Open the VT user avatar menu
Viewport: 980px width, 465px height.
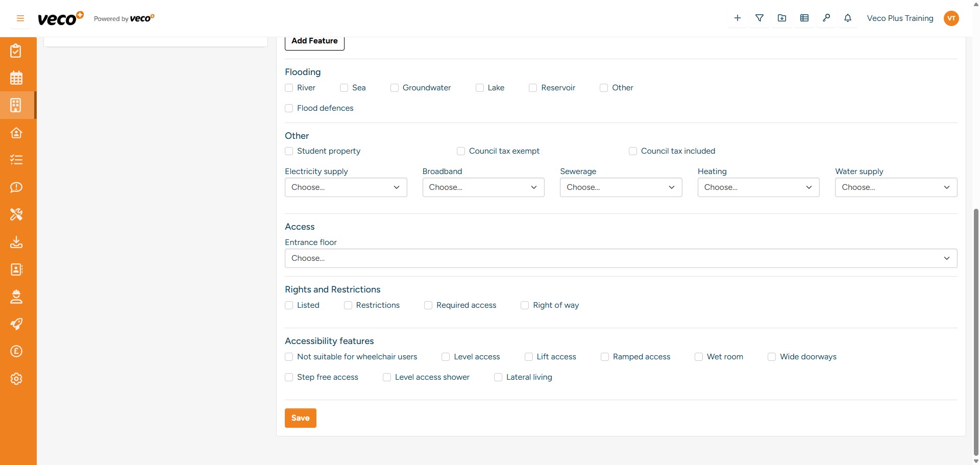pyautogui.click(x=951, y=18)
